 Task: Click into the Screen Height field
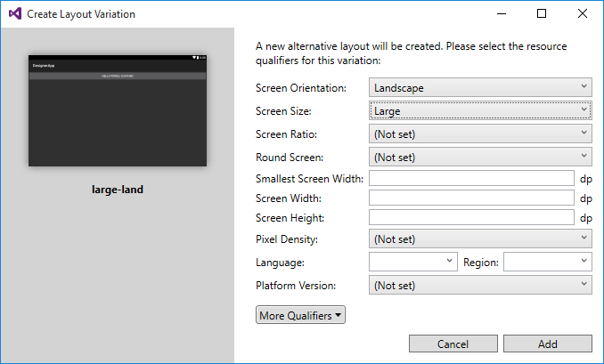(x=471, y=217)
